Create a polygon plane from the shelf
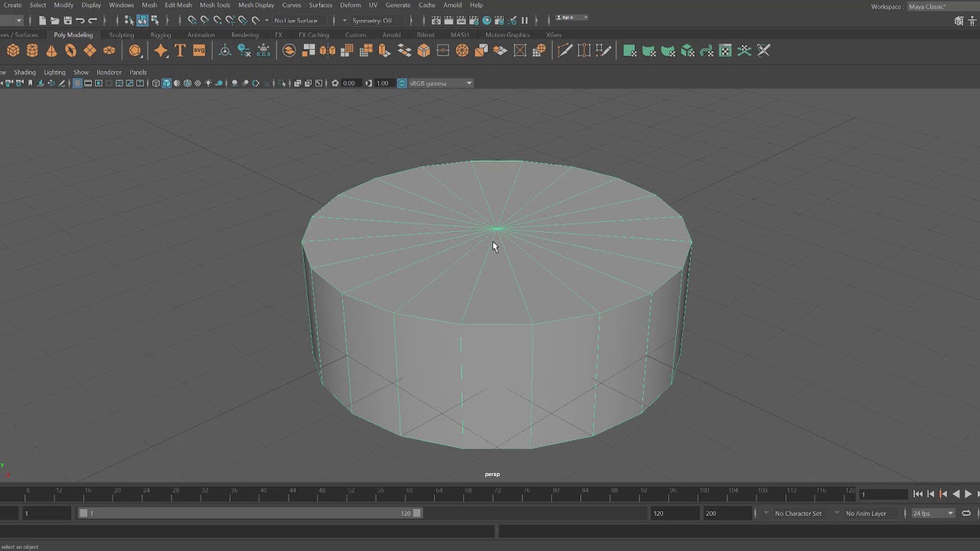The height and width of the screenshot is (551, 980). [x=90, y=51]
